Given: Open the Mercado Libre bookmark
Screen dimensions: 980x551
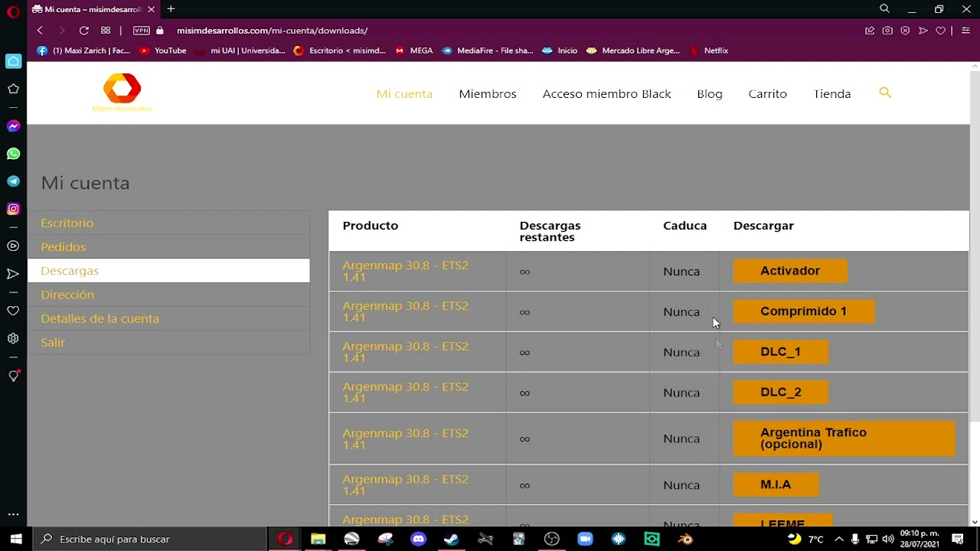Looking at the screenshot, I should [633, 51].
